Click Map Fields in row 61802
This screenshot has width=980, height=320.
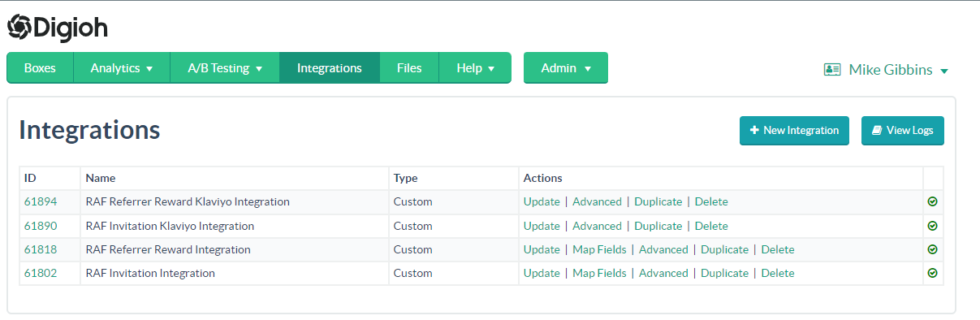point(599,273)
